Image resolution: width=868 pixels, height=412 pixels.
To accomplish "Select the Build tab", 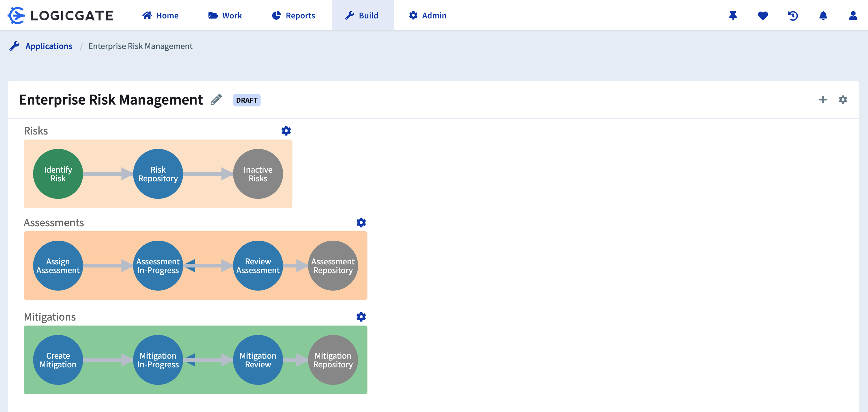I will [x=362, y=16].
